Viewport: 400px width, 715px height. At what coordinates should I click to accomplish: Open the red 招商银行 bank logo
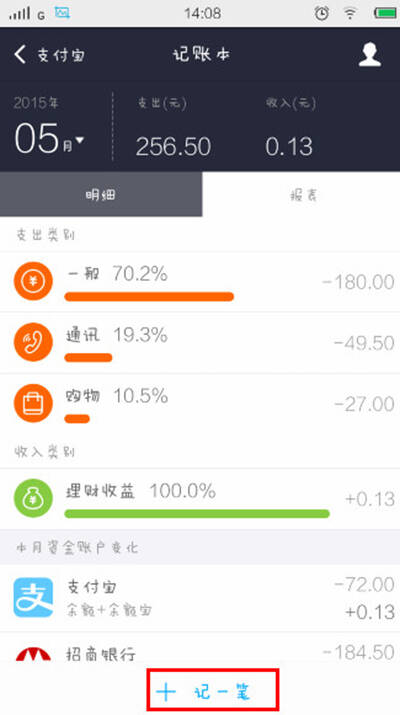pos(33,655)
